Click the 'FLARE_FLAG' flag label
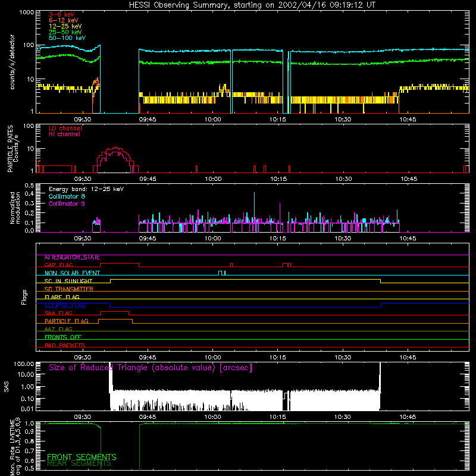The height and width of the screenshot is (476, 476). 62,297
